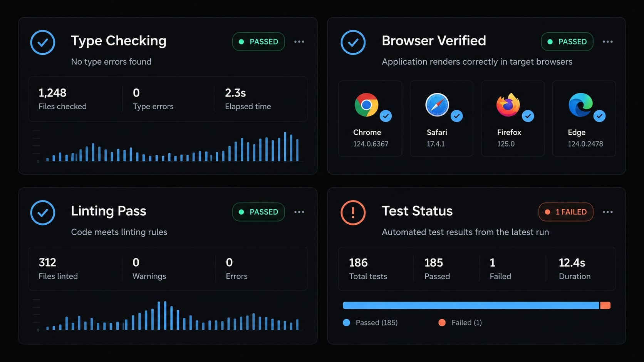Click the 0 Type errors value
The image size is (644, 362).
pos(136,93)
